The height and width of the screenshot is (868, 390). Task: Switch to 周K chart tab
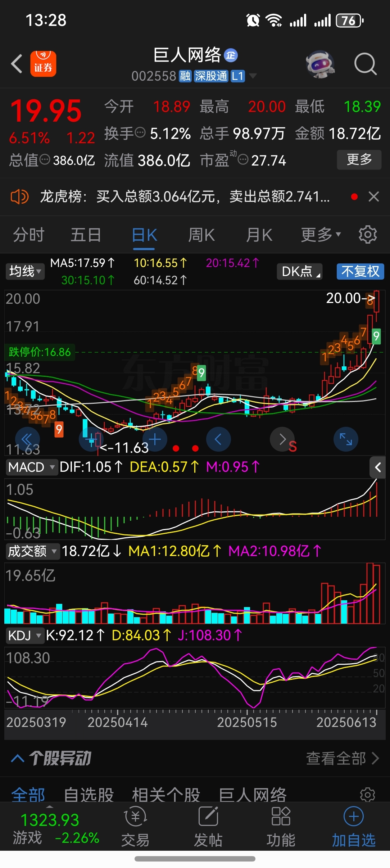201,235
